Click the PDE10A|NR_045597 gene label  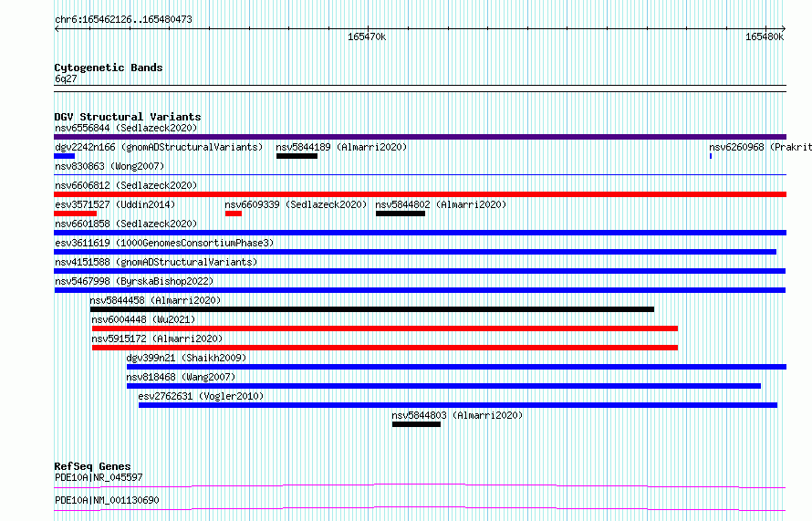[x=99, y=477]
